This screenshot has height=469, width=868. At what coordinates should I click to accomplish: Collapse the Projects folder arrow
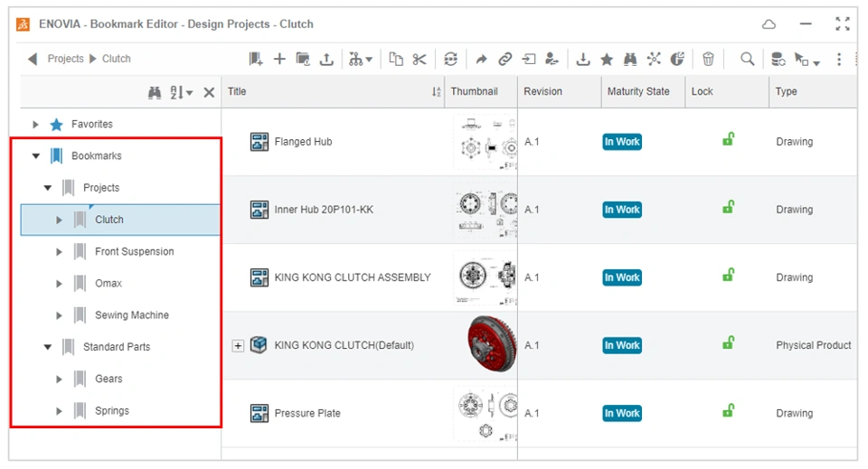click(x=48, y=188)
